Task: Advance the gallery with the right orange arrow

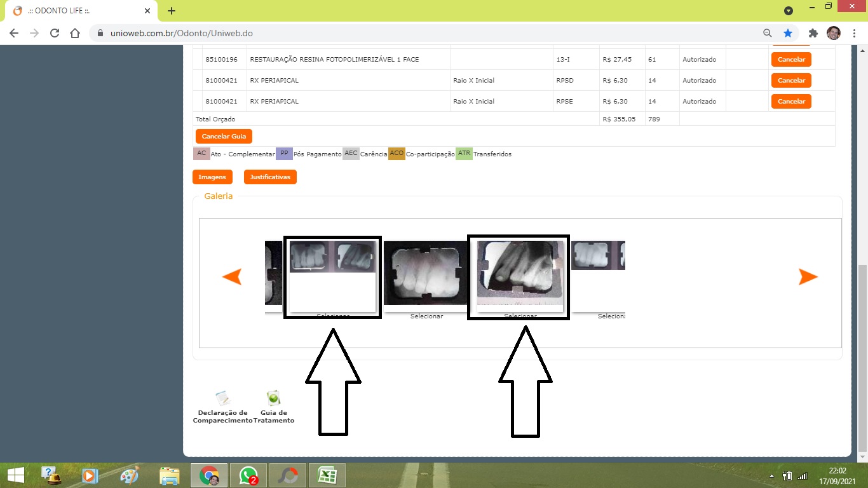Action: tap(808, 276)
